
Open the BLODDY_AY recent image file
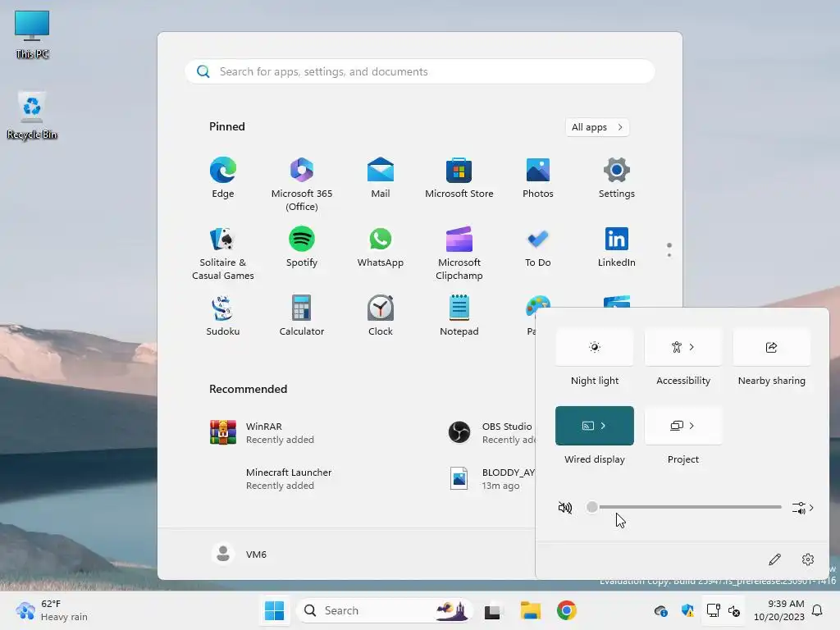492,478
